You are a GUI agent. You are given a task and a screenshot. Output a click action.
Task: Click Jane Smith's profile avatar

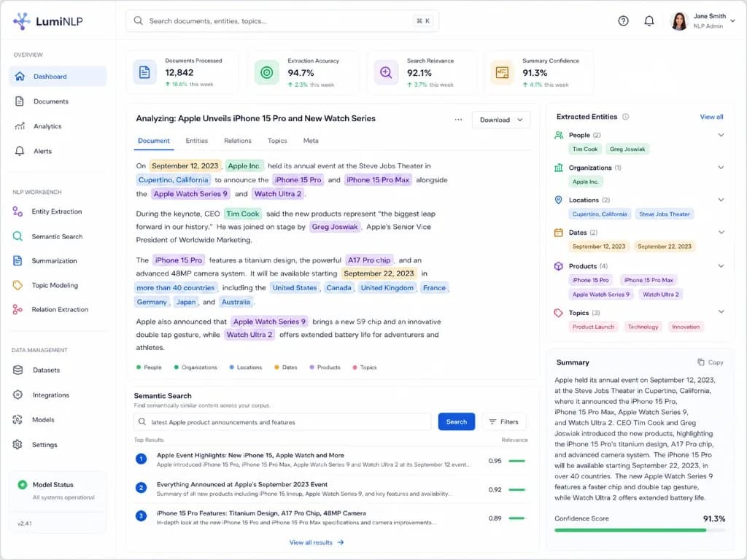click(x=679, y=21)
